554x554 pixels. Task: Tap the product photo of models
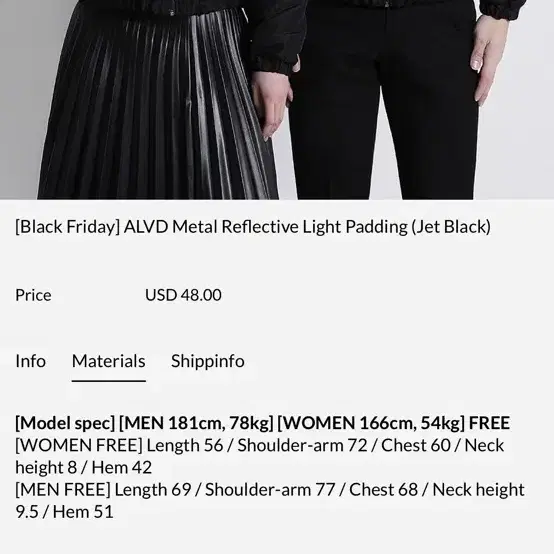pyautogui.click(x=277, y=100)
